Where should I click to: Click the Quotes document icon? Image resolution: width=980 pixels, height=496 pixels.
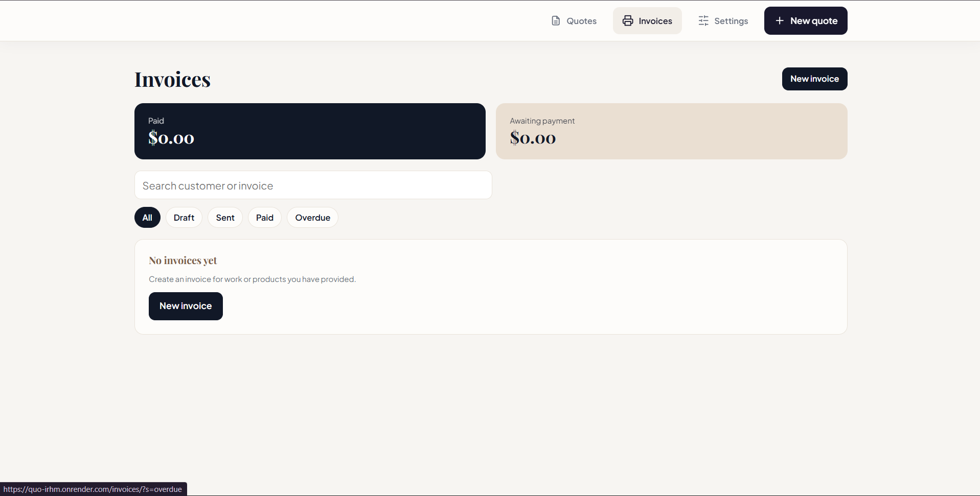(556, 21)
